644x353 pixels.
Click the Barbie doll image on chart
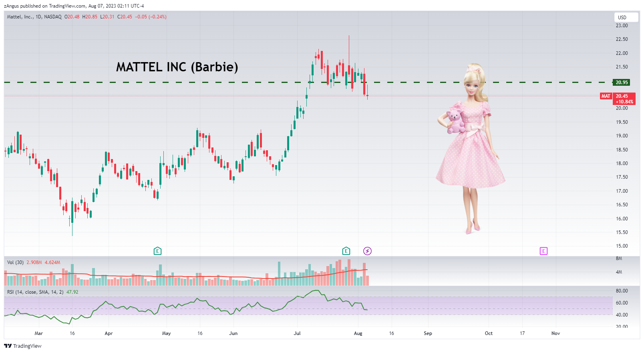(x=471, y=148)
